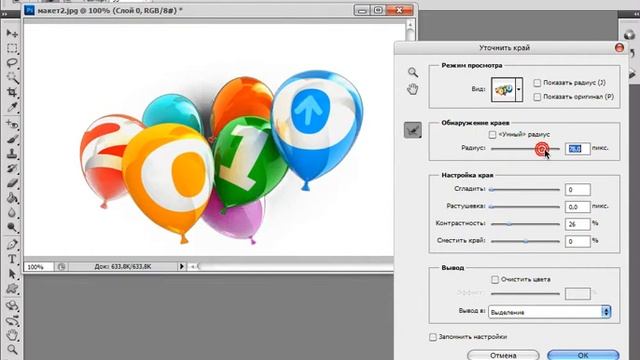Activate the Refine Radius brush tool
Viewport: 640px width, 360px height.
pos(413,131)
